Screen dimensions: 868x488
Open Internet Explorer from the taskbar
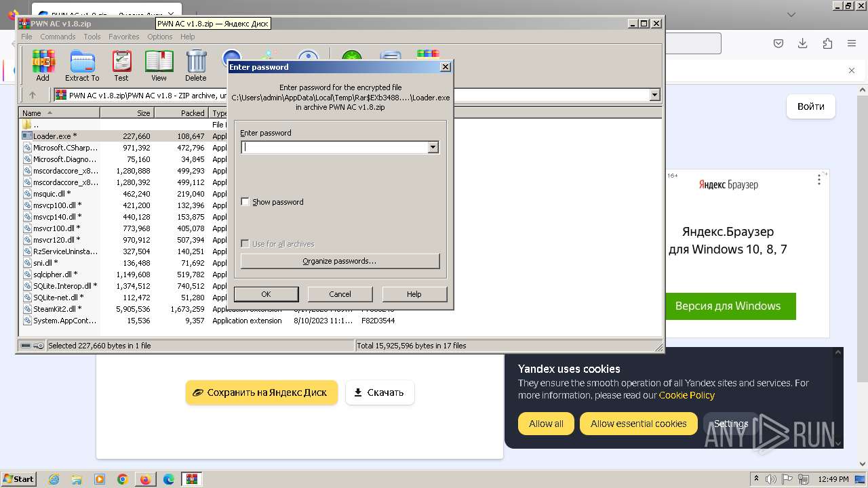pyautogui.click(x=54, y=479)
